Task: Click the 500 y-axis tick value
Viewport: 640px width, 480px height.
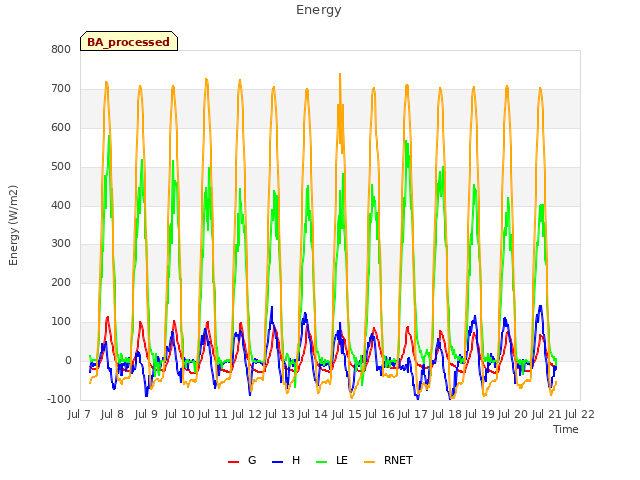Action: [x=61, y=167]
